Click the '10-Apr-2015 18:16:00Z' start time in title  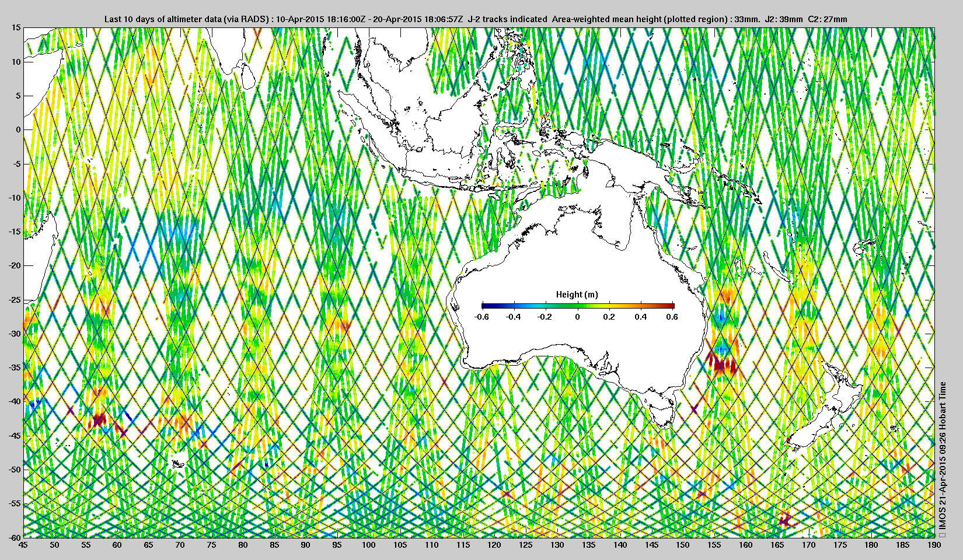tap(321, 19)
